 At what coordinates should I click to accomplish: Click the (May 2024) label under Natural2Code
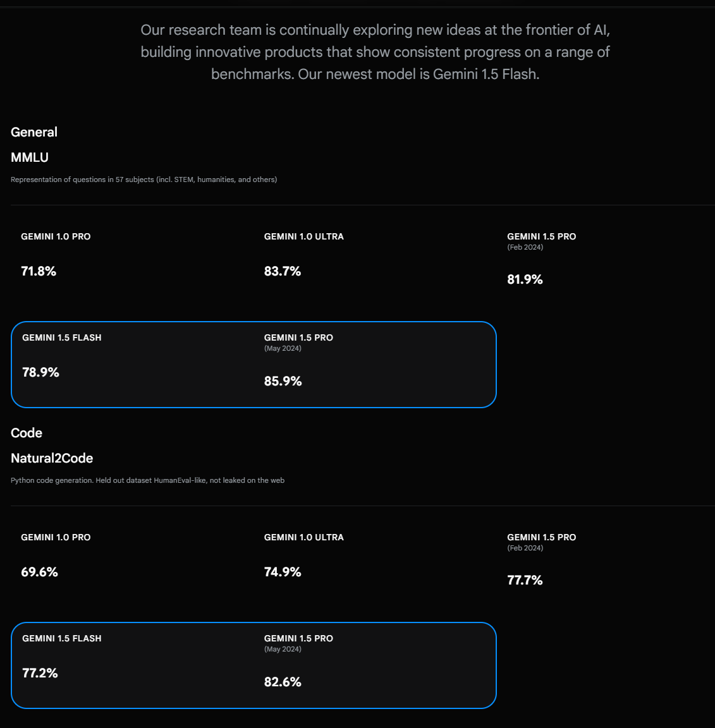[x=283, y=649]
